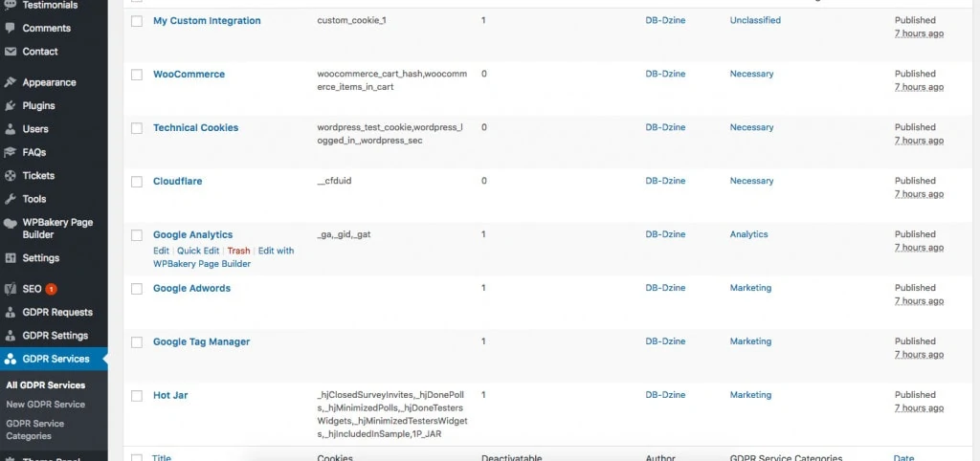Filter by Analytics category link

748,234
